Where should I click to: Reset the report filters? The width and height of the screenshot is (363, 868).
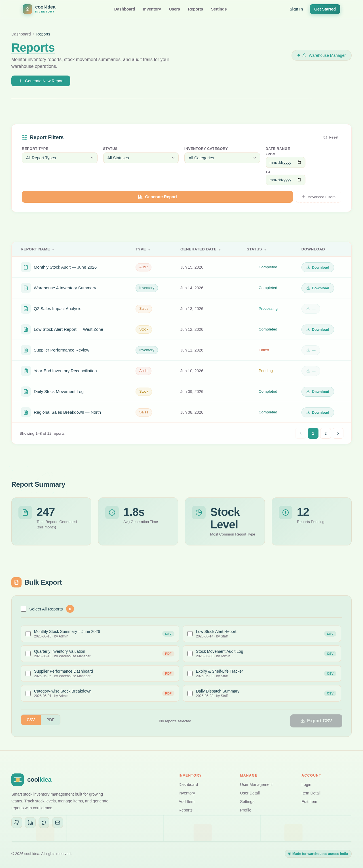331,137
